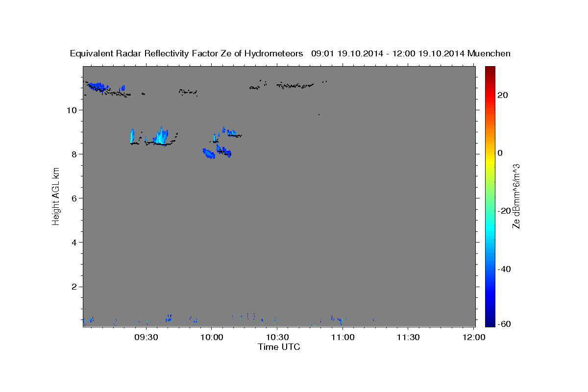
Task: Click the '12:00' time tick label
Action: [x=473, y=337]
